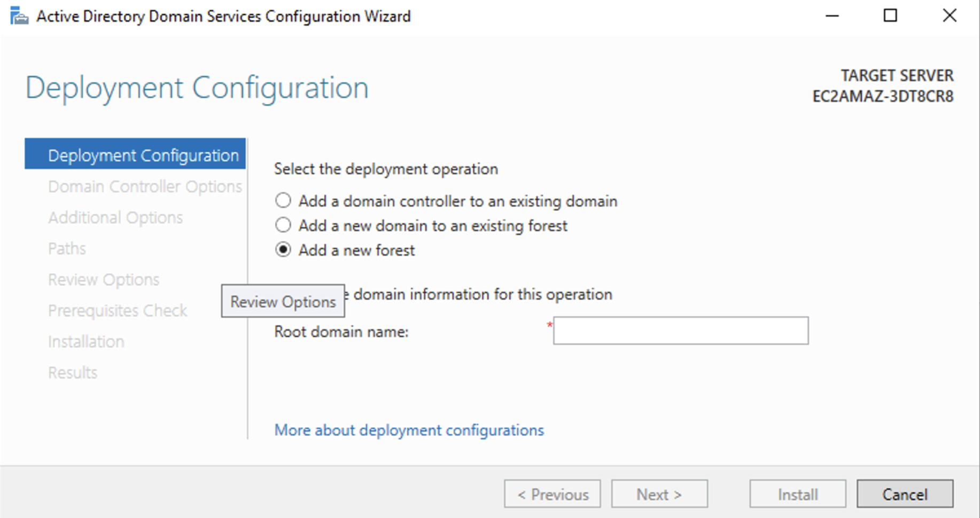Switch to the Paths step
This screenshot has height=518, width=980.
click(67, 248)
